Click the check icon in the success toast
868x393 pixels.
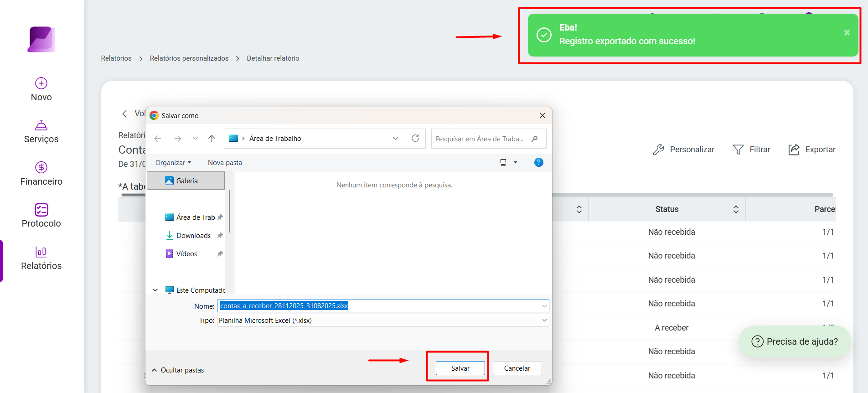tap(544, 35)
